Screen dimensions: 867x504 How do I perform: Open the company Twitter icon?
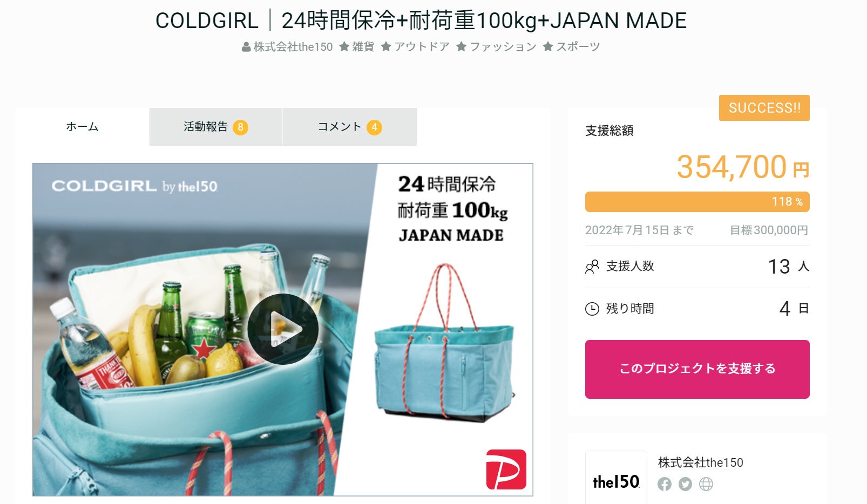[x=685, y=484]
